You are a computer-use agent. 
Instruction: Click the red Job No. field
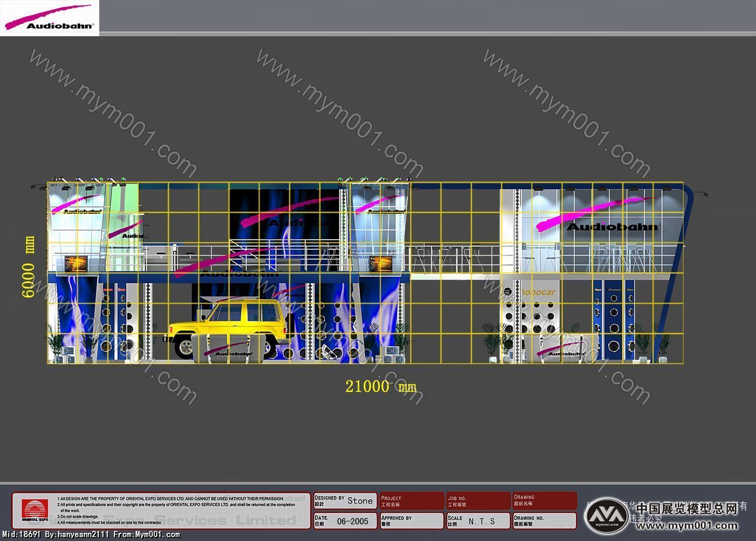pos(478,501)
